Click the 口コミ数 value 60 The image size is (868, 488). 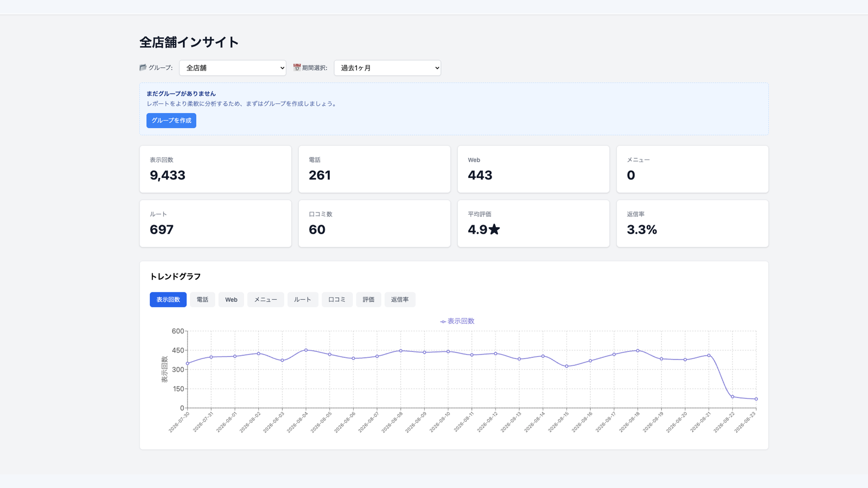[x=317, y=229]
